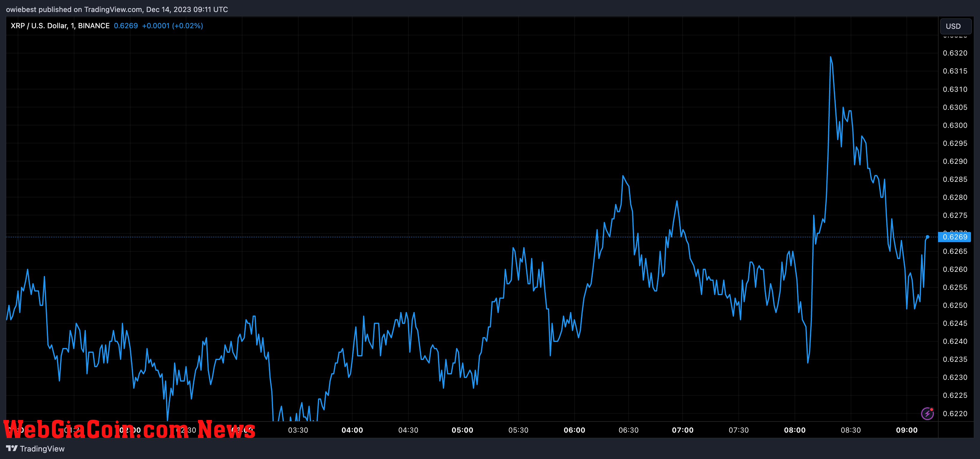Click the 0.6240 price scale label
980x459 pixels.
click(955, 341)
